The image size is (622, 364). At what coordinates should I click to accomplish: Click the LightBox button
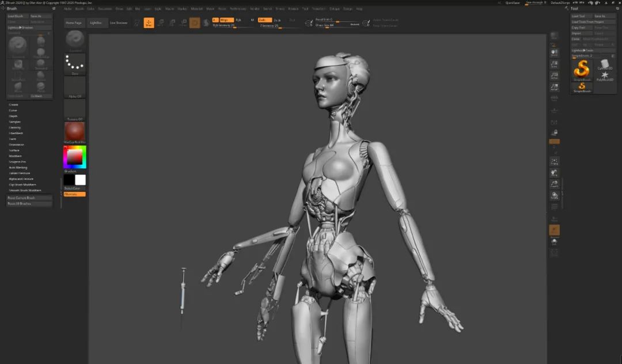[x=96, y=23]
